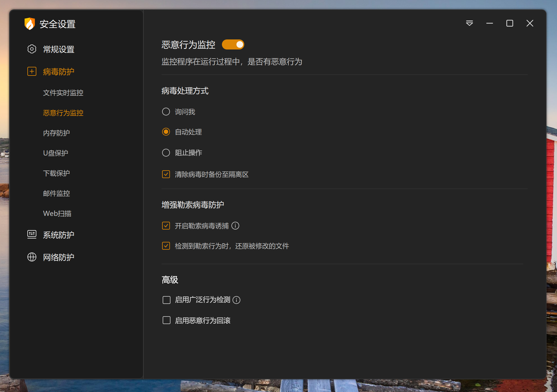Click the plus-box icon beside 病毒防护
The image size is (557, 392).
[32, 71]
